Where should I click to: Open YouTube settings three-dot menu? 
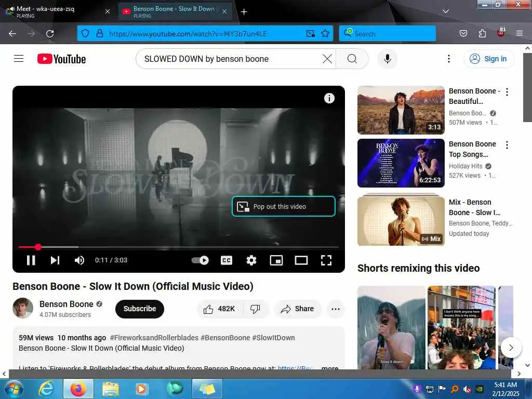pos(448,59)
